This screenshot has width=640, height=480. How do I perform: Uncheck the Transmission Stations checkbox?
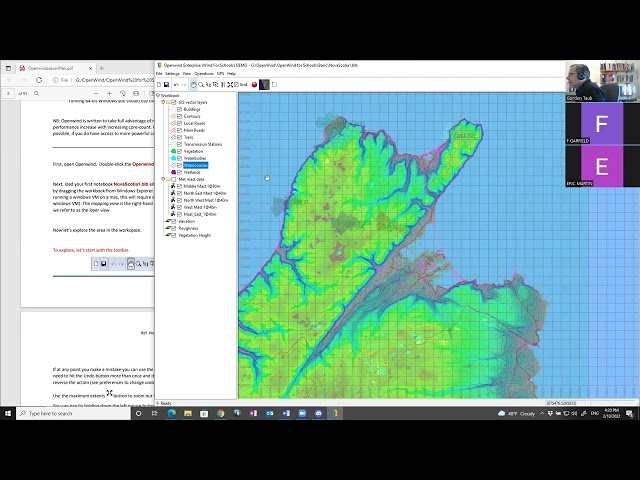coord(179,144)
